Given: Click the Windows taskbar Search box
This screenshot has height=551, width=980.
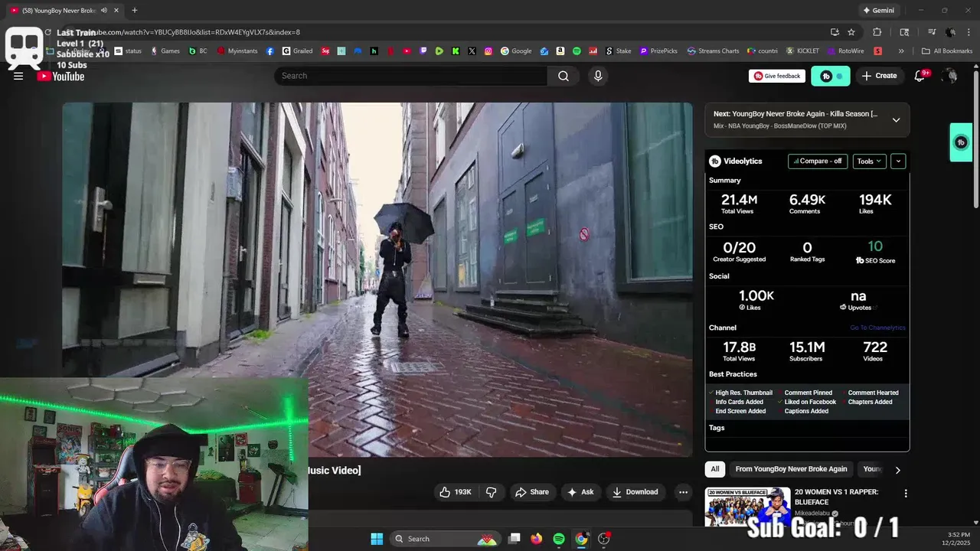Looking at the screenshot, I should 445,539.
